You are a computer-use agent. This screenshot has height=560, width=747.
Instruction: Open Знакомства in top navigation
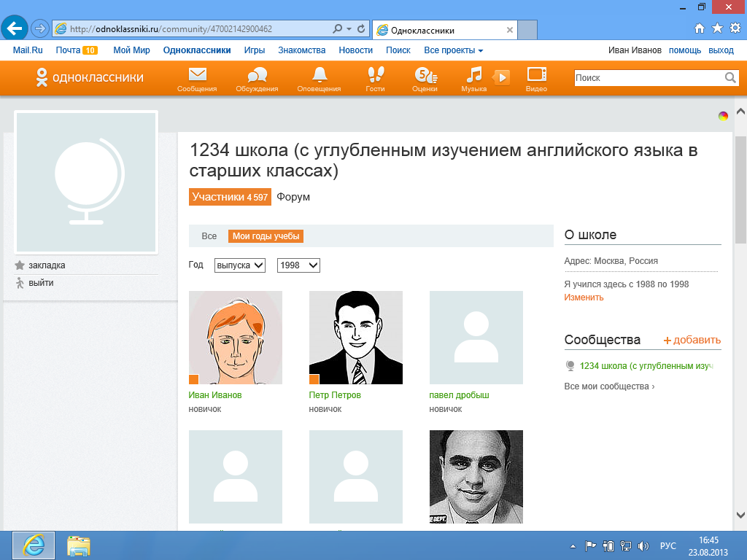(x=302, y=50)
